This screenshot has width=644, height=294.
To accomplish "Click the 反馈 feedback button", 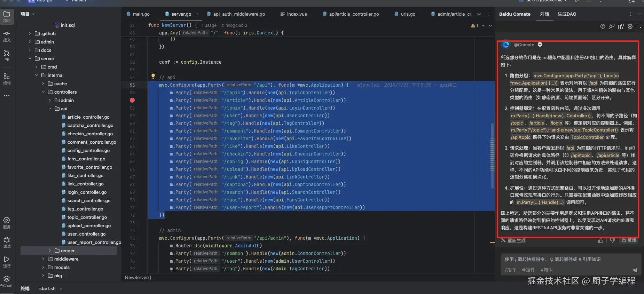I will click(629, 240).
